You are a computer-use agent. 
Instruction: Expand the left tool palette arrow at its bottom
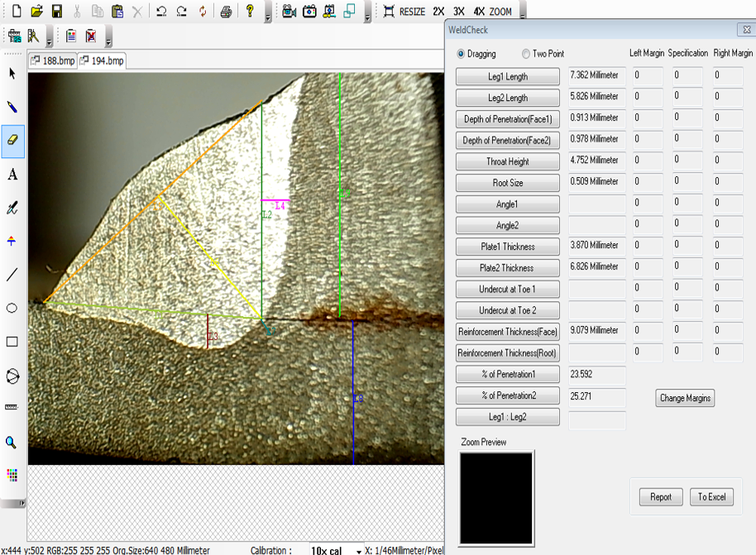click(22, 504)
